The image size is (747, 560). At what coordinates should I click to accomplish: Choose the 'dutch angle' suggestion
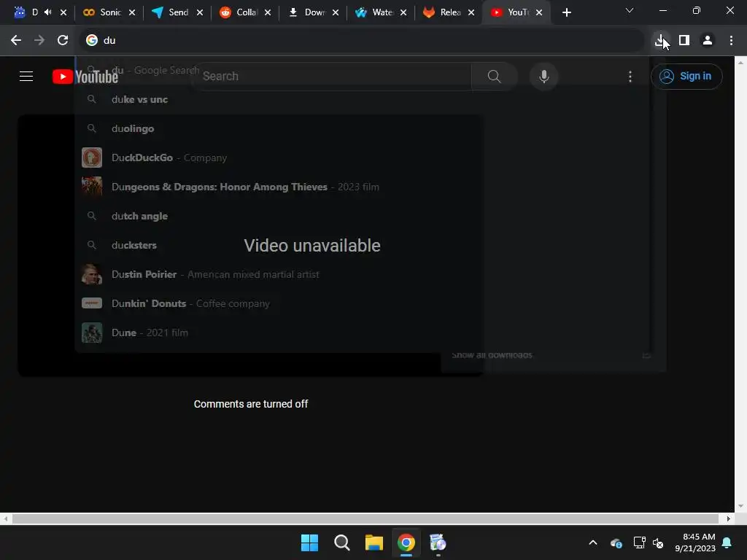pyautogui.click(x=362, y=216)
